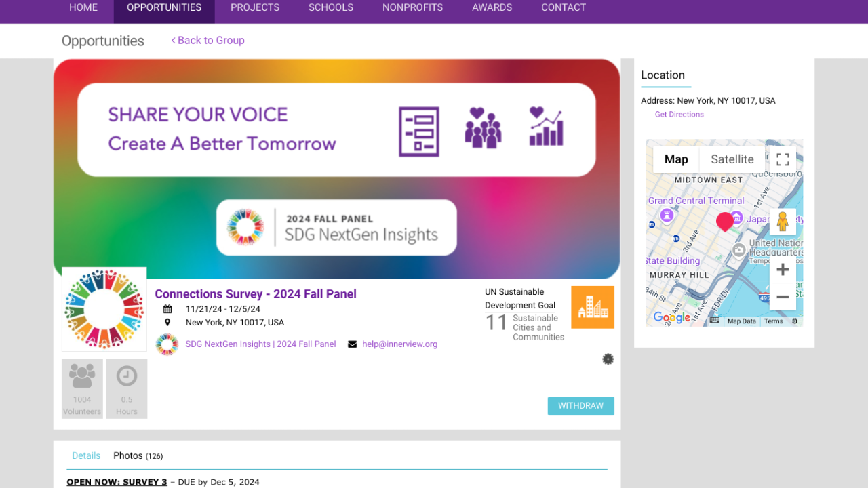Select the Details tab
The image size is (868, 488).
pyautogui.click(x=86, y=456)
